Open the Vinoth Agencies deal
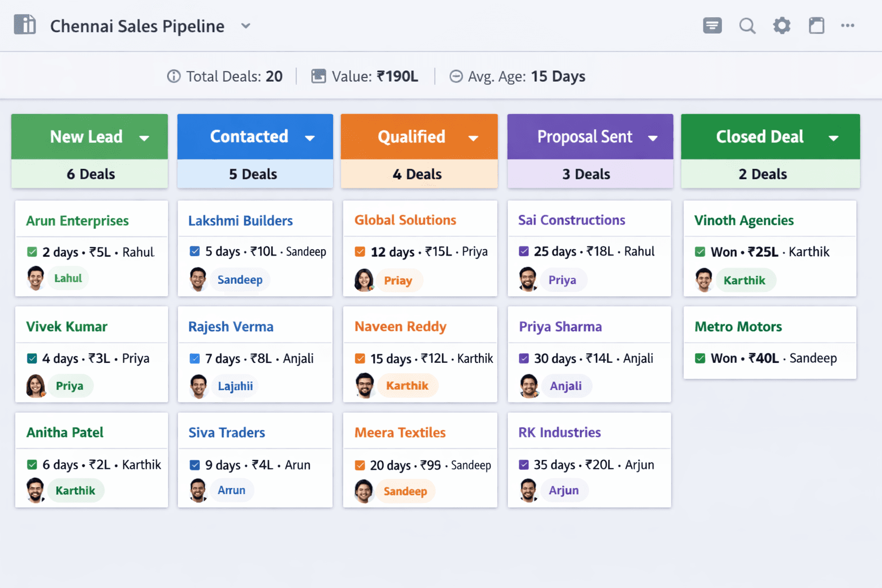882x588 pixels. (x=744, y=220)
